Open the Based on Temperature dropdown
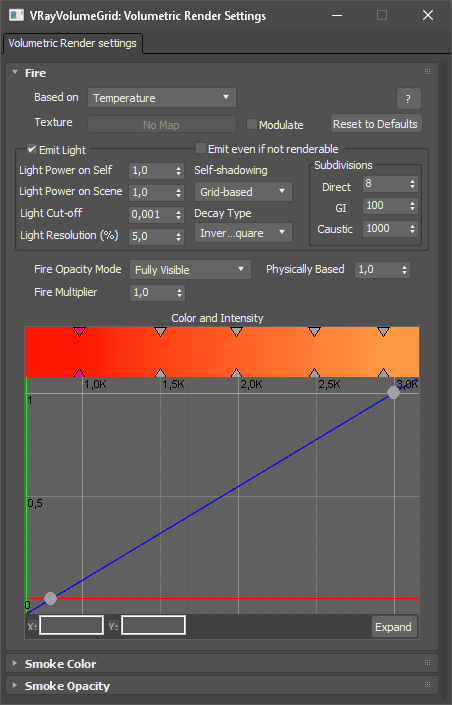This screenshot has height=705, width=452. (161, 98)
